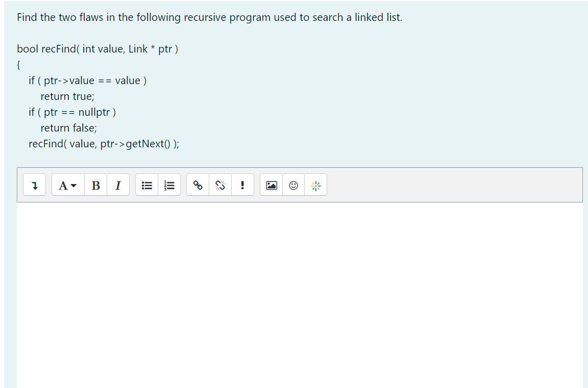
Task: Insert a hyperlink using the link icon
Action: pos(198,185)
